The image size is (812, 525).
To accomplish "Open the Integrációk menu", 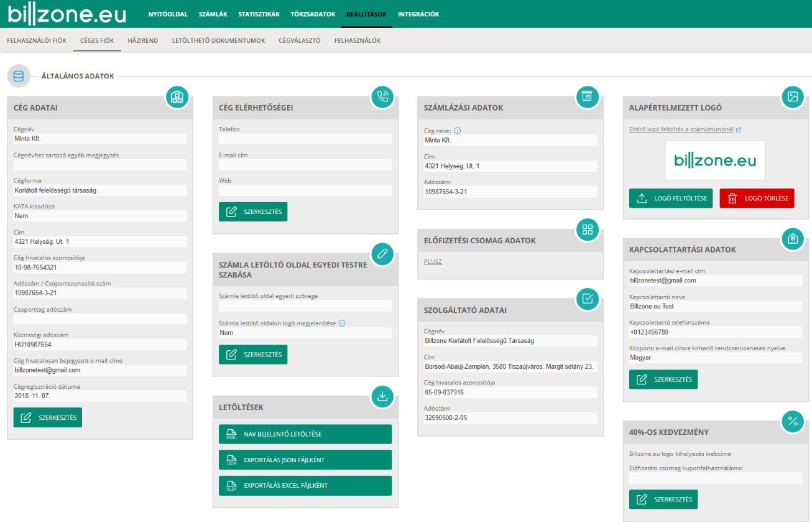I will point(418,14).
